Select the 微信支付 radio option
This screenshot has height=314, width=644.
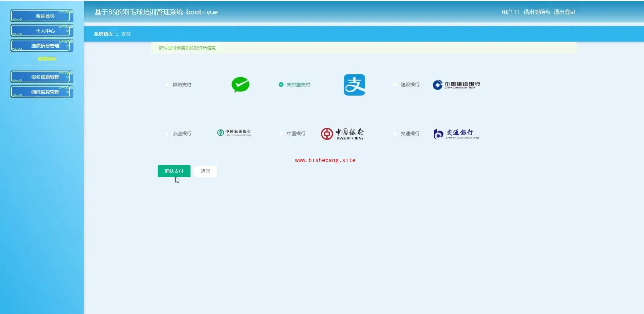point(167,85)
